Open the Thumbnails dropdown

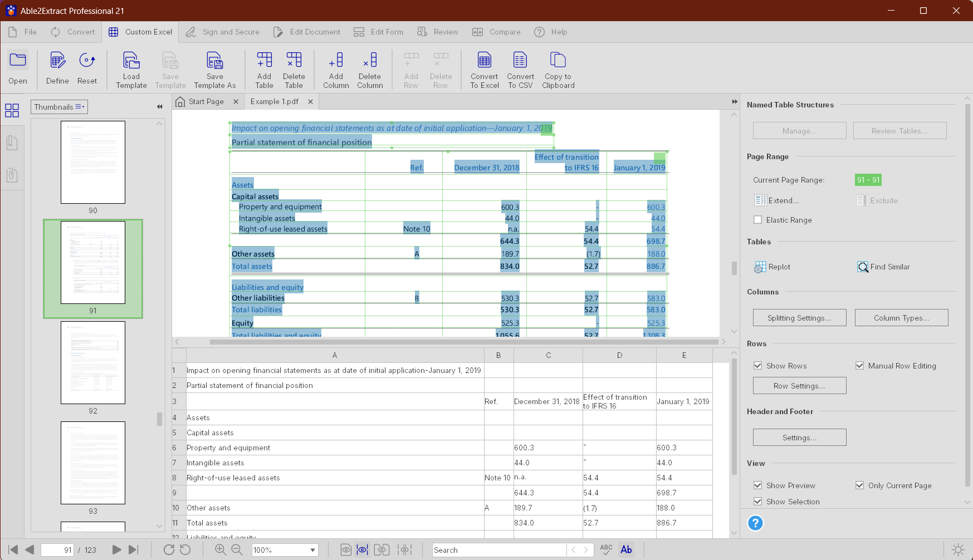click(59, 107)
